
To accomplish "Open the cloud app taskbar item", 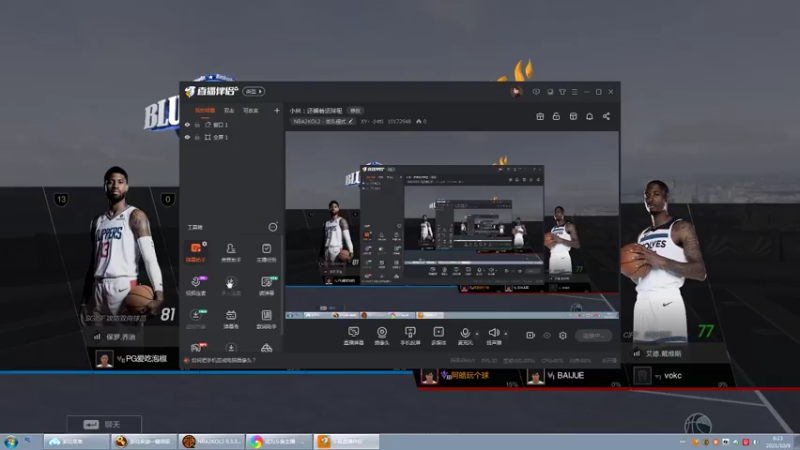I will (x=76, y=441).
